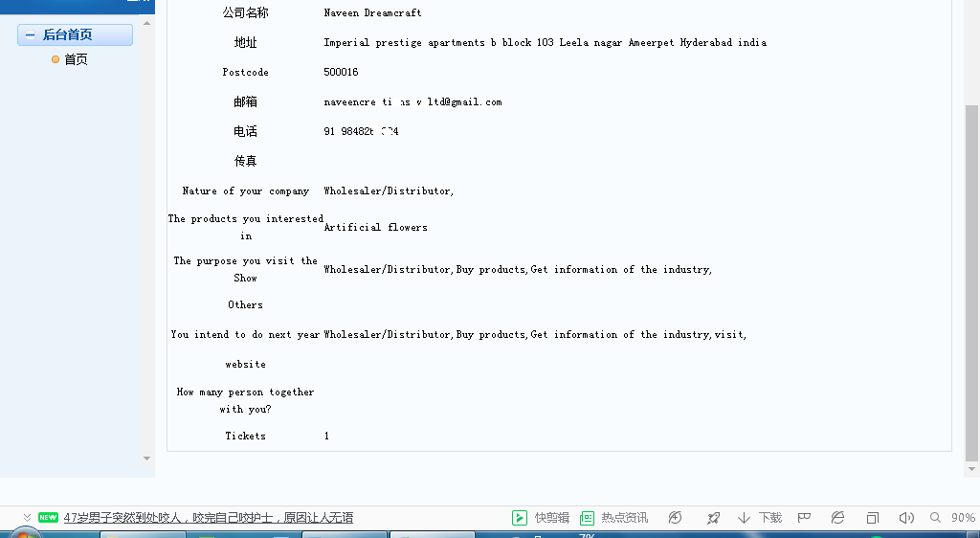The width and height of the screenshot is (980, 538).
Task: Click the main page vertical scrollbar thumb
Action: (971, 283)
